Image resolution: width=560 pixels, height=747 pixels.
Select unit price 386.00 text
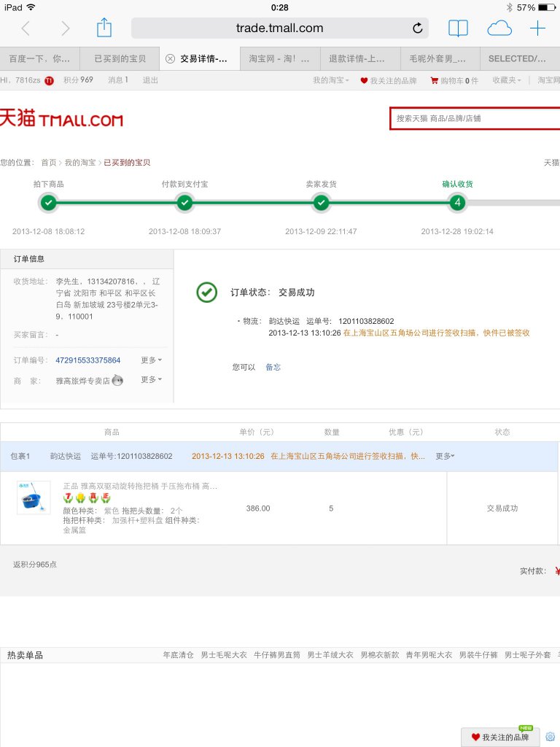(258, 508)
